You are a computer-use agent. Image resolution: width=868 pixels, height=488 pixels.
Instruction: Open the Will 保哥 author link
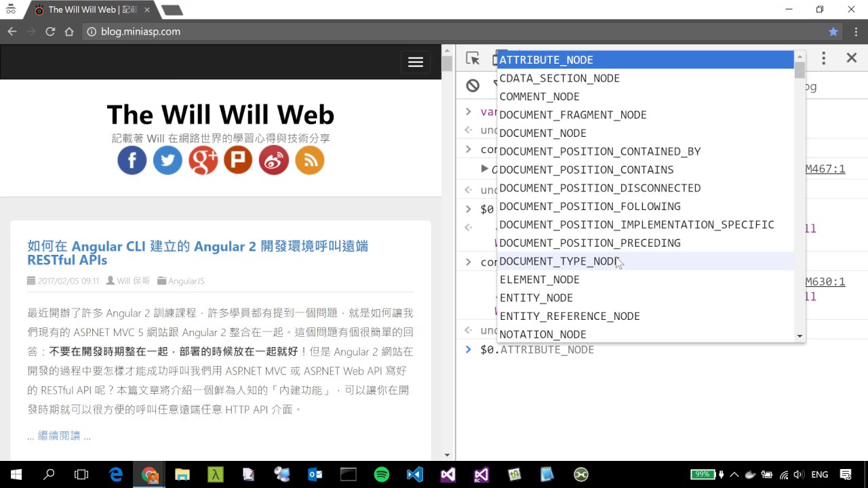point(133,281)
